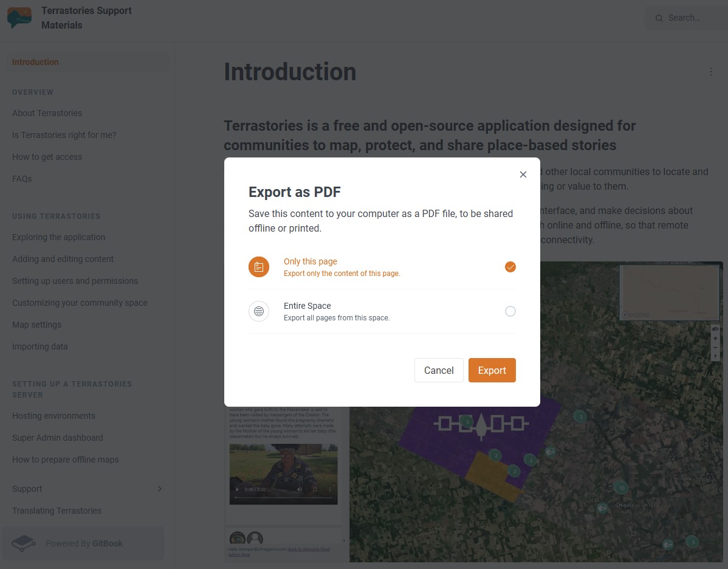This screenshot has width=728, height=569.
Task: Click the video play button
Action: pyautogui.click(x=237, y=489)
